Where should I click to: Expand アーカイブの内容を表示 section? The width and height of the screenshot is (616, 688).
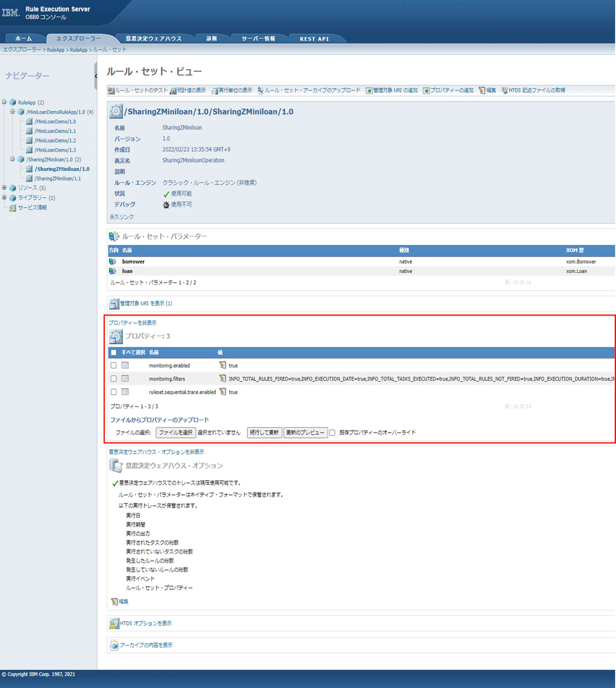pyautogui.click(x=146, y=645)
